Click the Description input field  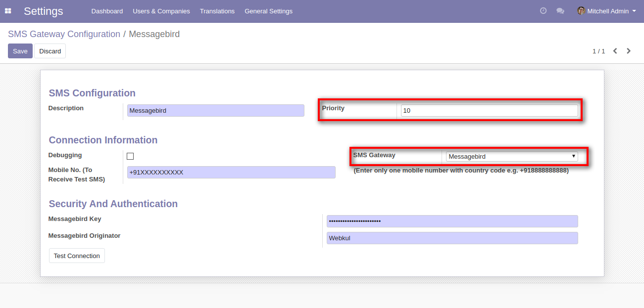(215, 111)
